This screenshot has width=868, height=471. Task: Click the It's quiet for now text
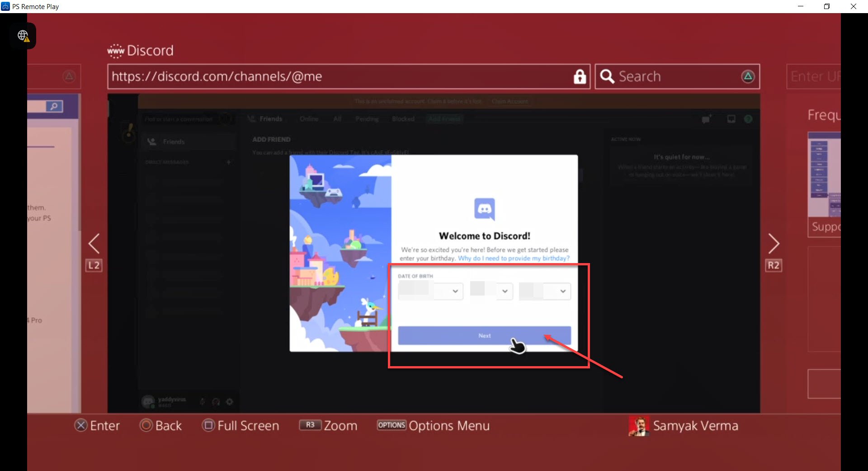pos(681,157)
